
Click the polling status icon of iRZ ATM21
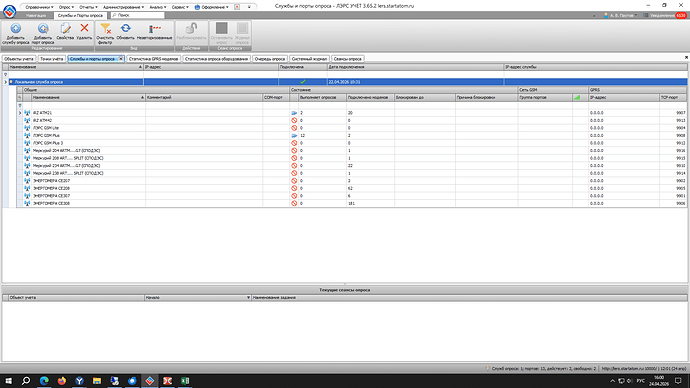(294, 113)
